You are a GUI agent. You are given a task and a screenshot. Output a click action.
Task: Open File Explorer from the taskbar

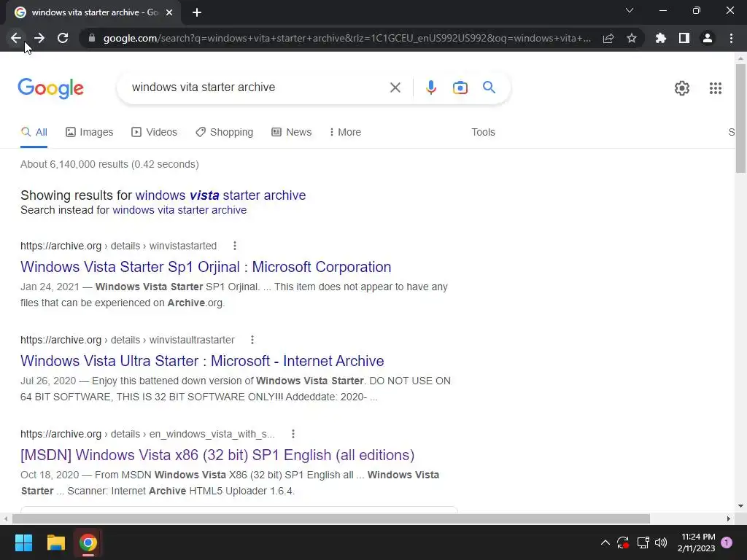55,542
